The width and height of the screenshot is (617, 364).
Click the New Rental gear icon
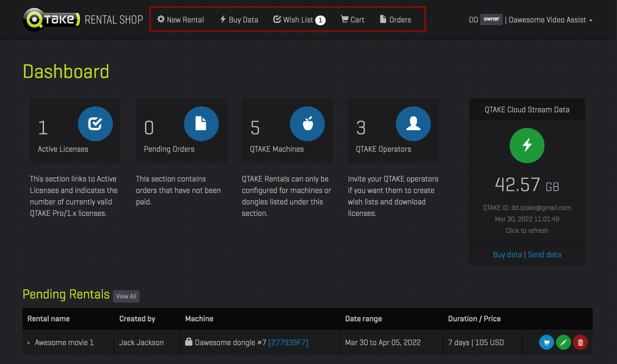(161, 19)
